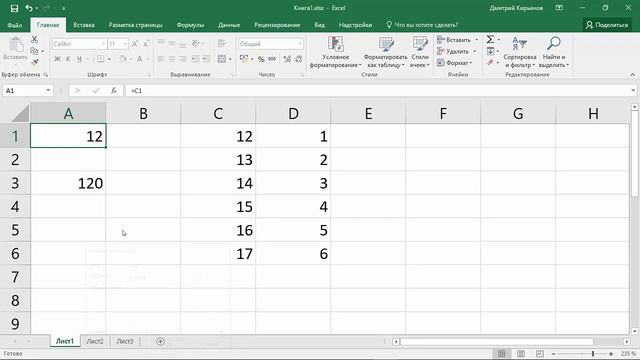Image resolution: width=640 pixels, height=360 pixels.
Task: Collapse the ribbon with the chevron
Action: pyautogui.click(x=633, y=75)
